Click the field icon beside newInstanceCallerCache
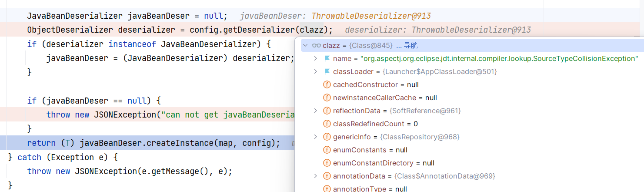This screenshot has height=192, width=644. pos(327,98)
